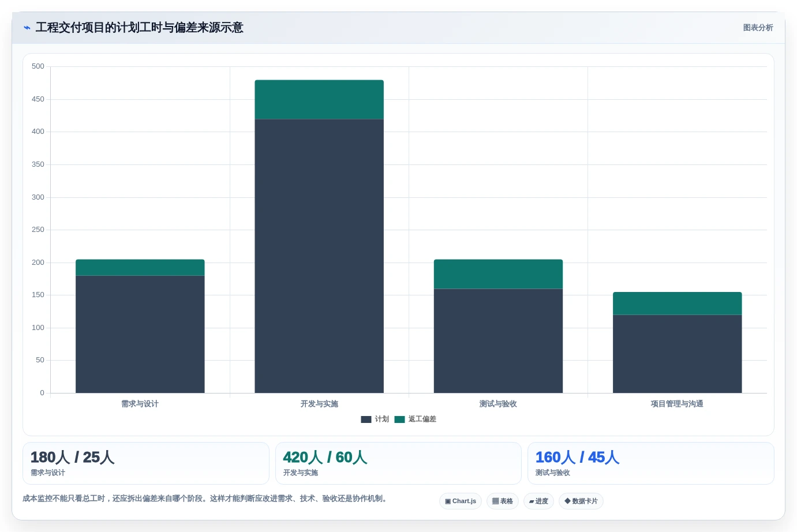This screenshot has width=797, height=532.
Task: Click the y-axis tick label 500
Action: [38, 66]
